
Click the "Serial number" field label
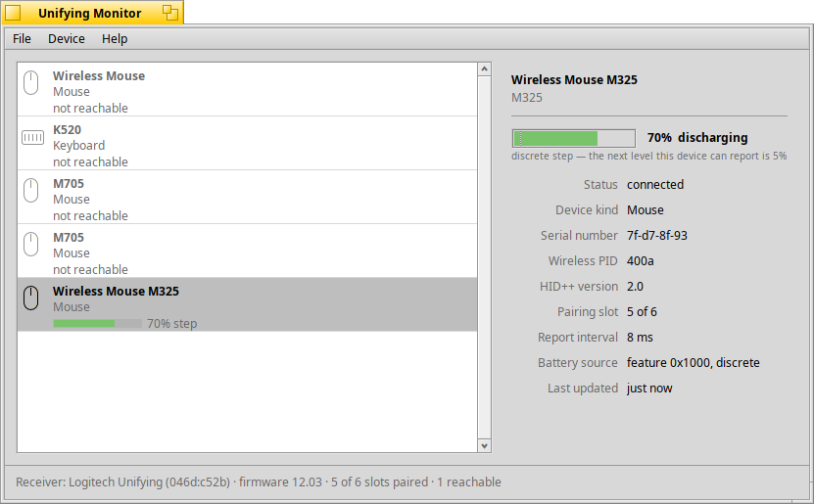pos(579,236)
